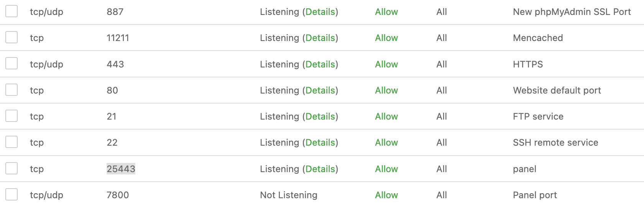This screenshot has width=644, height=207.
Task: Toggle checkbox for port 80 rule
Action: (x=11, y=90)
